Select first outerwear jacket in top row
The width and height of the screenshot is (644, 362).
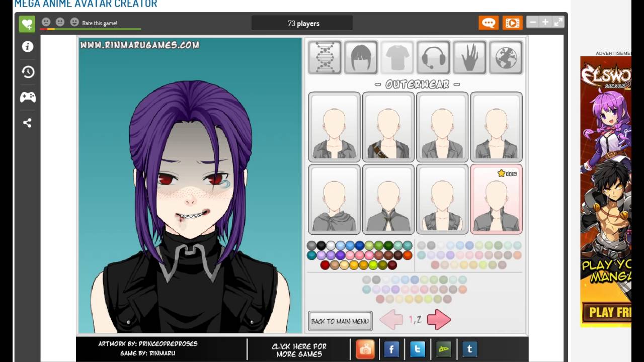point(334,127)
